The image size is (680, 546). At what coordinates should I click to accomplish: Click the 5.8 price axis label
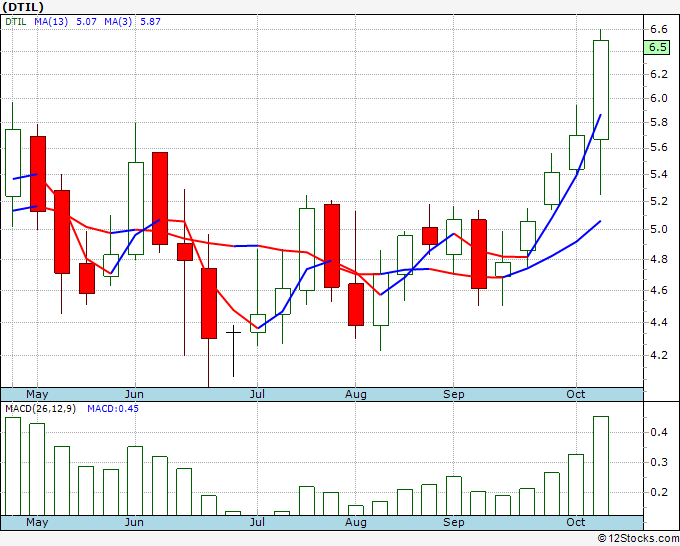click(658, 122)
